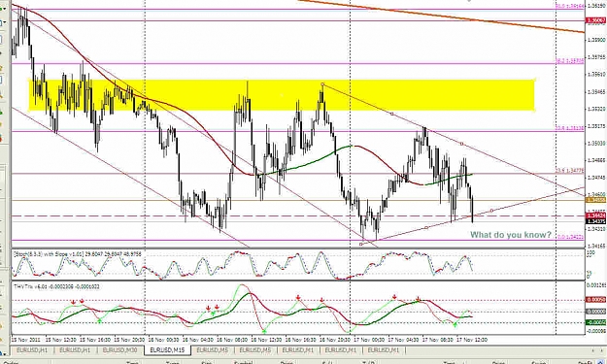Image resolution: width=607 pixels, height=364 pixels.
Task: Select the Stoch(8,3,3) with Slope indicator label
Action: (77, 254)
